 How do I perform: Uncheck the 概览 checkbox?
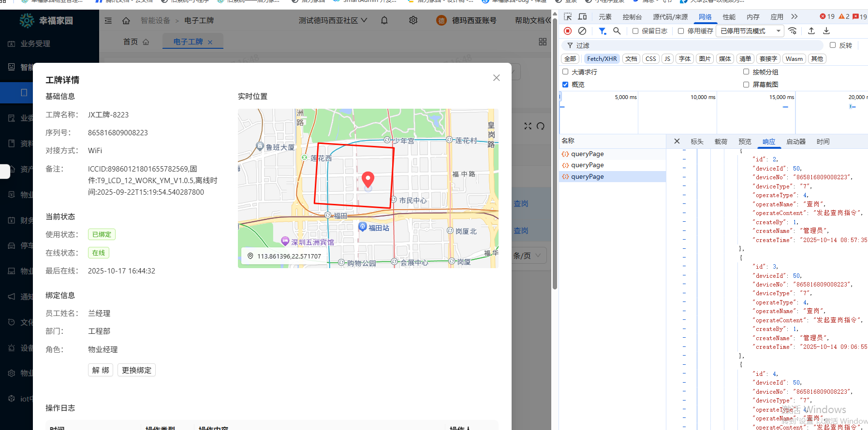click(565, 85)
